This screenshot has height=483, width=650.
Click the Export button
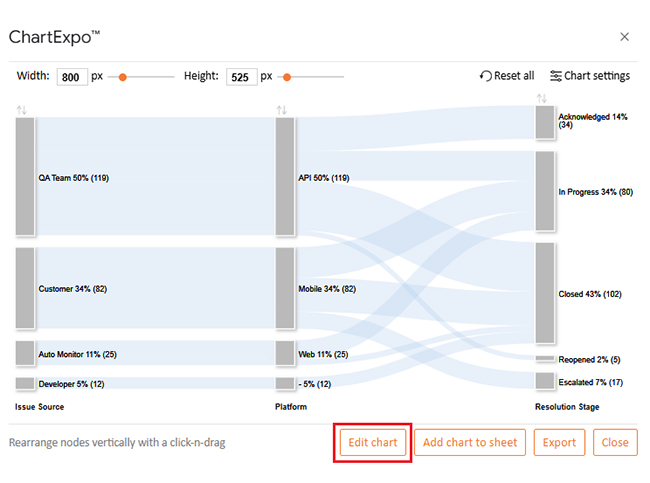click(x=559, y=442)
